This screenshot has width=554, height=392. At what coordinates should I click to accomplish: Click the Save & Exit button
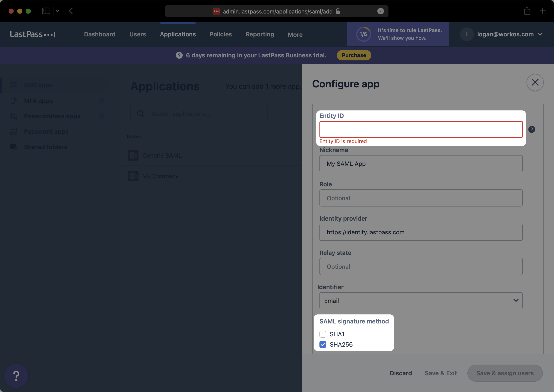441,373
